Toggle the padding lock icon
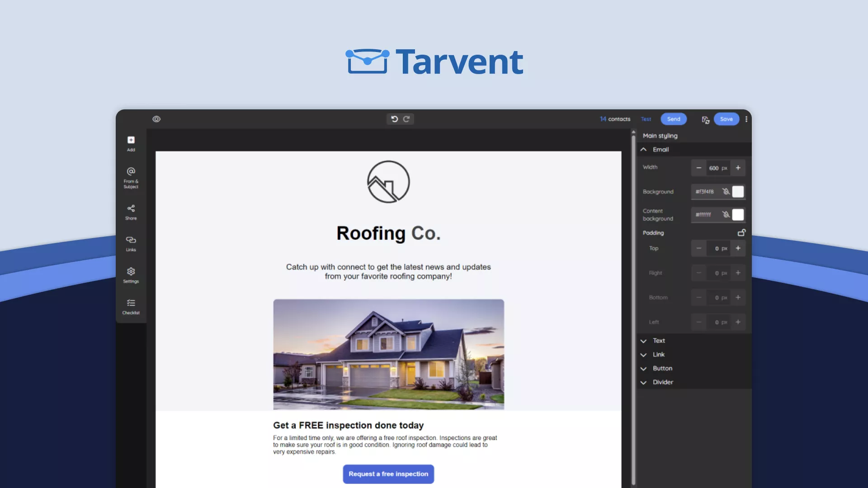Screen dimensions: 868x488 click(741, 233)
